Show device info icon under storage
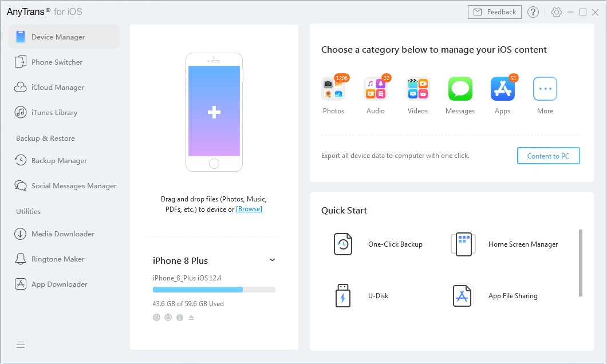 coord(180,318)
